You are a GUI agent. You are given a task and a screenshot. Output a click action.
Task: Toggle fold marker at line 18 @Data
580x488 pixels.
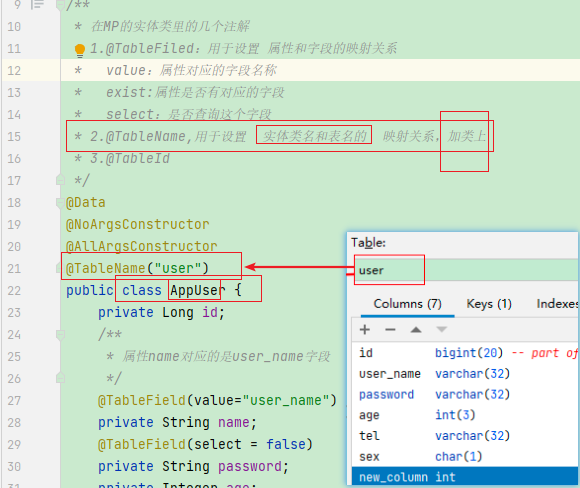click(60, 202)
